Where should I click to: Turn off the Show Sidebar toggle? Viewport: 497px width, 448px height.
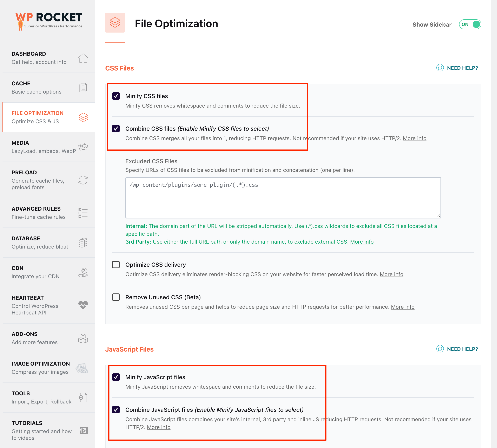coord(470,24)
